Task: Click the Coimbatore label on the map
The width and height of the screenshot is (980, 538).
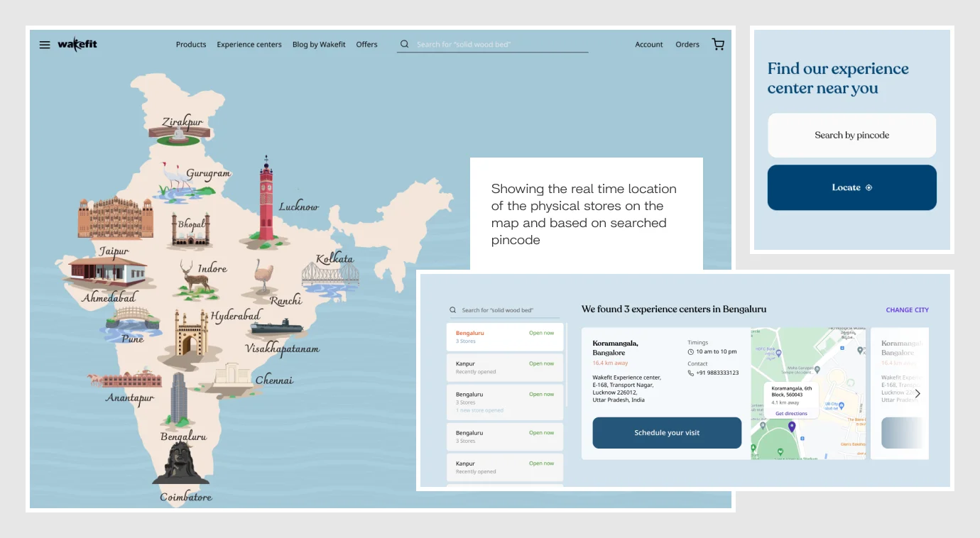Action: [185, 497]
